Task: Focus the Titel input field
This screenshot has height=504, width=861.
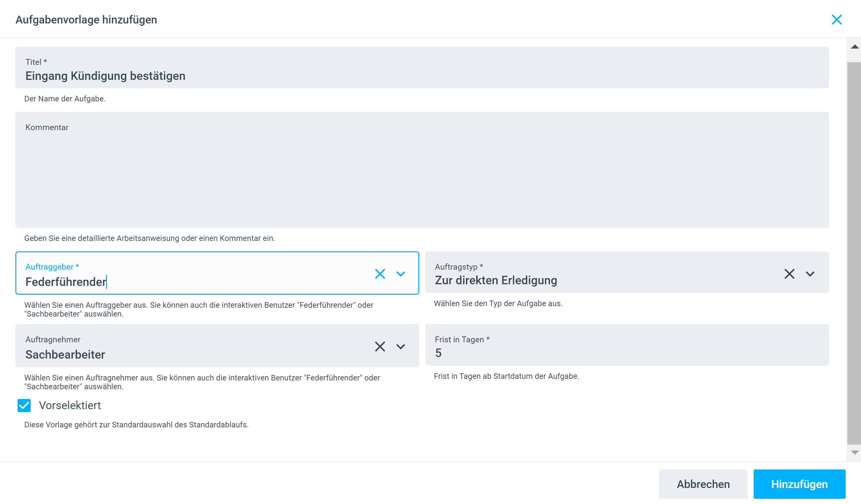Action: tap(422, 76)
